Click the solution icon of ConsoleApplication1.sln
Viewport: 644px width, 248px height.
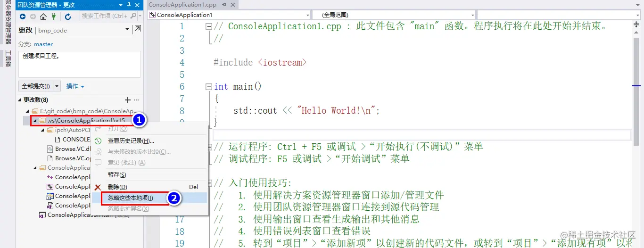[x=43, y=215]
